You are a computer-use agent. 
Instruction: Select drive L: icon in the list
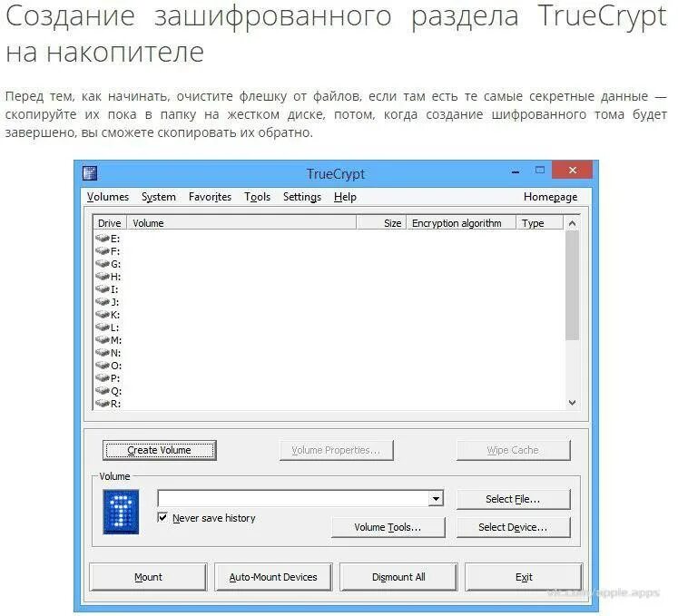103,328
